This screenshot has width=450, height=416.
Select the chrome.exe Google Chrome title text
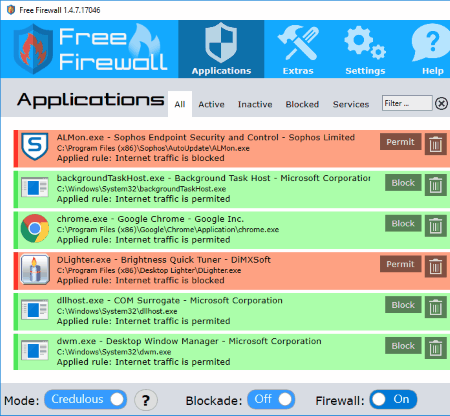click(x=150, y=219)
